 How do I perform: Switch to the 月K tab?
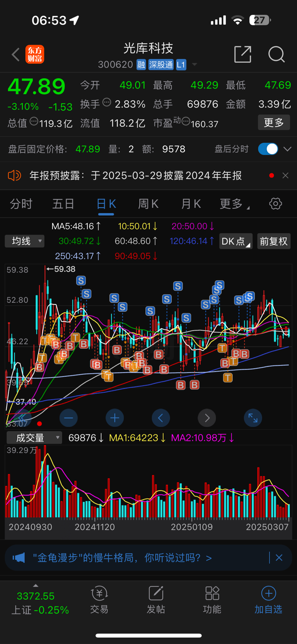click(191, 204)
